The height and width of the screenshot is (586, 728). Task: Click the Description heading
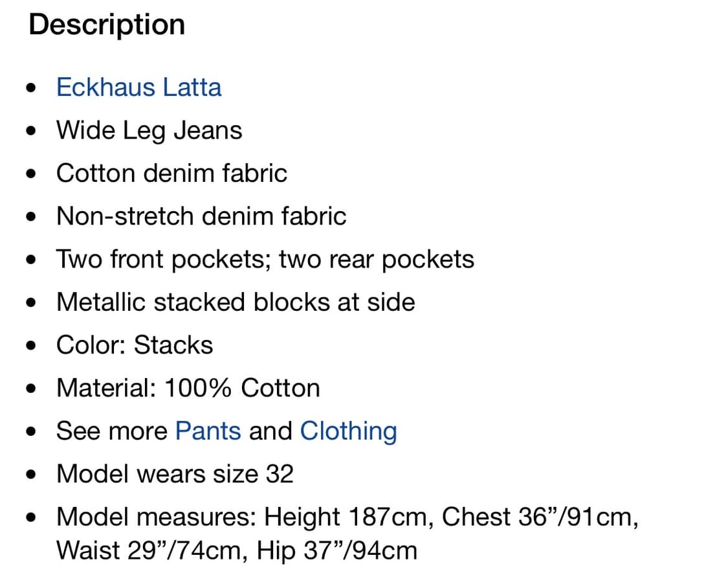click(107, 25)
